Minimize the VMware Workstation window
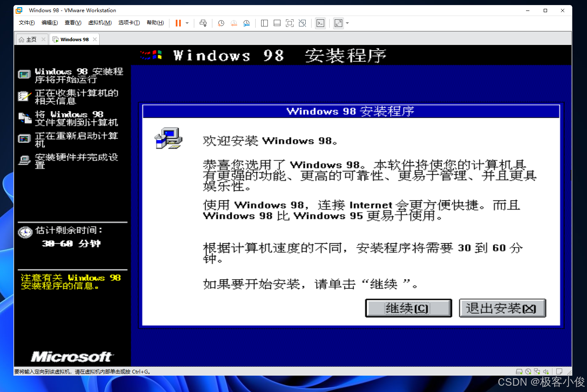This screenshot has width=587, height=392. (528, 11)
